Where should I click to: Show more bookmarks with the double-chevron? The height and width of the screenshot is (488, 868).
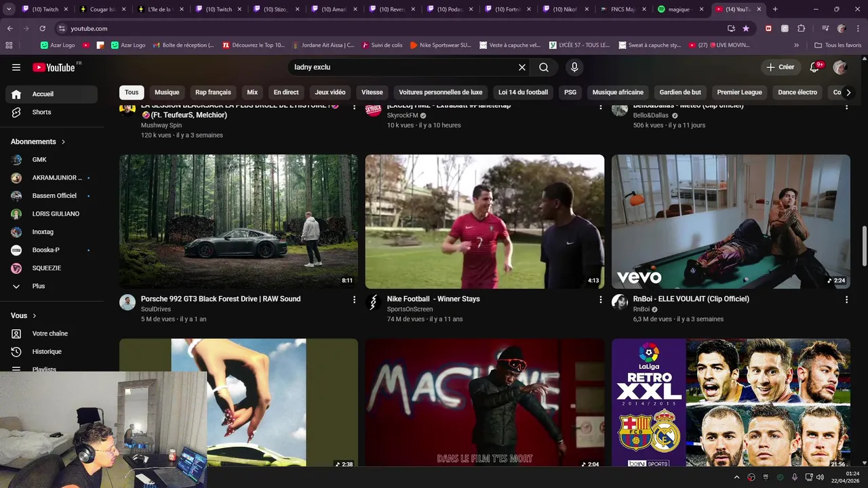[797, 45]
